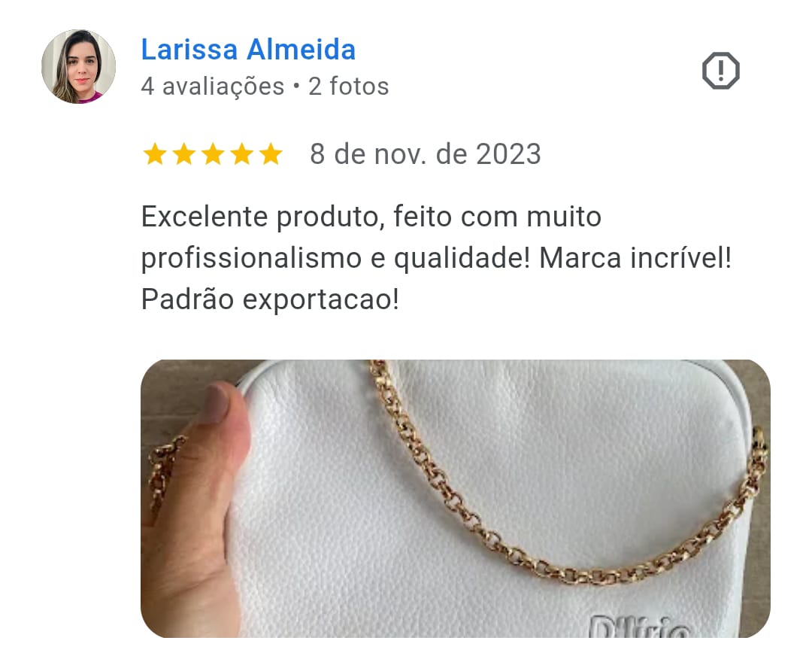This screenshot has height=671, width=812.
Task: Click the first yellow rating star
Action: [x=155, y=154]
